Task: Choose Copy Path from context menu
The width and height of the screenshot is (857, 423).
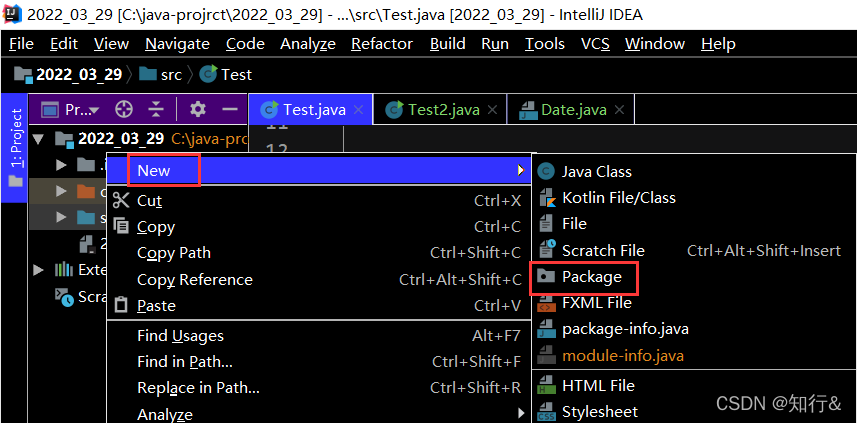Action: [x=319, y=253]
